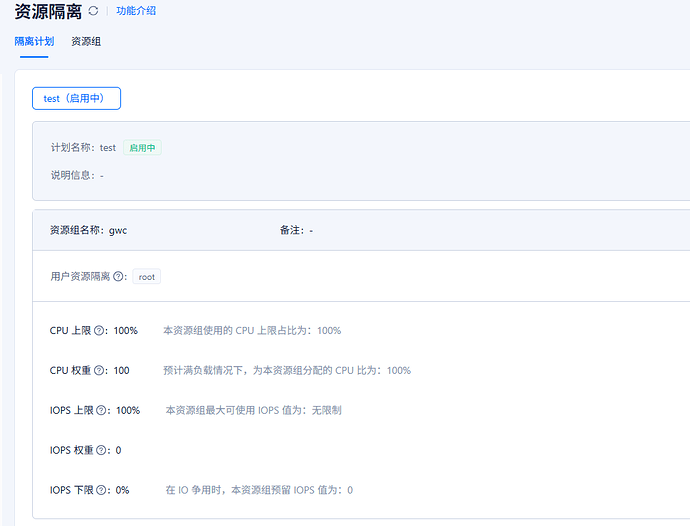The image size is (690, 526).
Task: Click help icon next to IOPS 上限
Action: (x=102, y=411)
